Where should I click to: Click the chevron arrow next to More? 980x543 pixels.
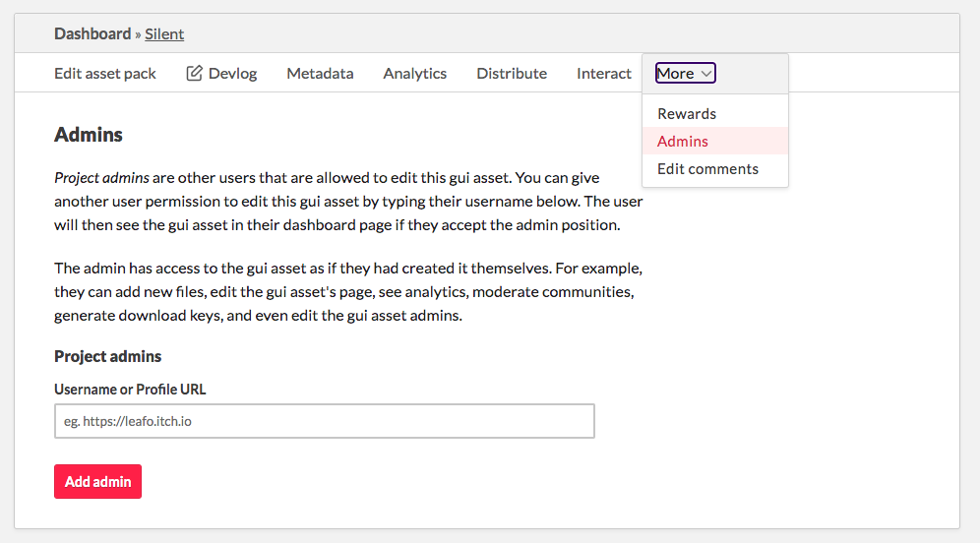pos(706,74)
